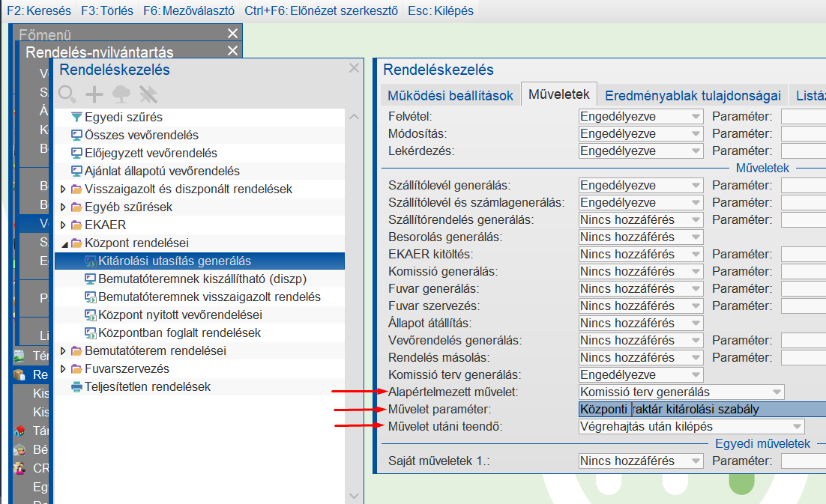Click F6: Mezőválasztó in the top bar
The image size is (826, 504).
pyautogui.click(x=189, y=11)
